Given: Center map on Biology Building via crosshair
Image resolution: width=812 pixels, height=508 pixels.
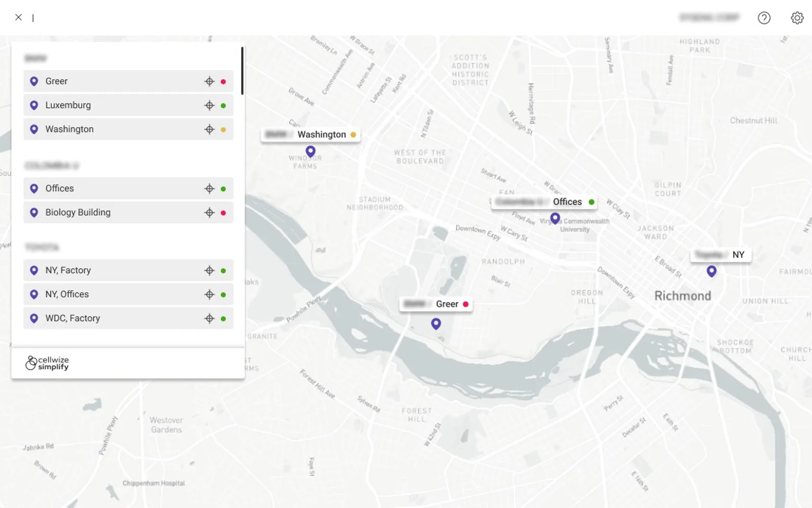Looking at the screenshot, I should (x=210, y=212).
